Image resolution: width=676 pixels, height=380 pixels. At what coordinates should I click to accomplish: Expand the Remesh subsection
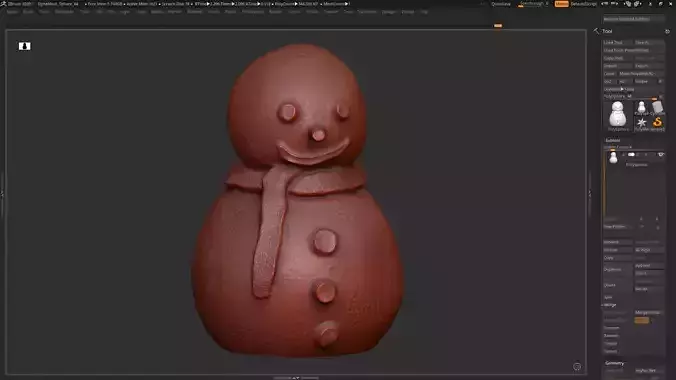tap(611, 335)
